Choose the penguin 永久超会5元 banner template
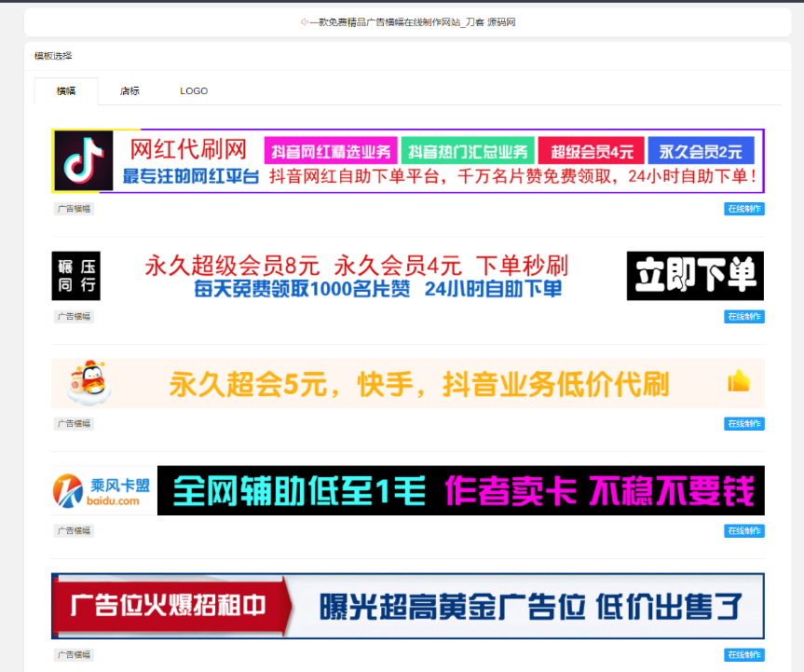This screenshot has width=804, height=672. click(x=408, y=384)
